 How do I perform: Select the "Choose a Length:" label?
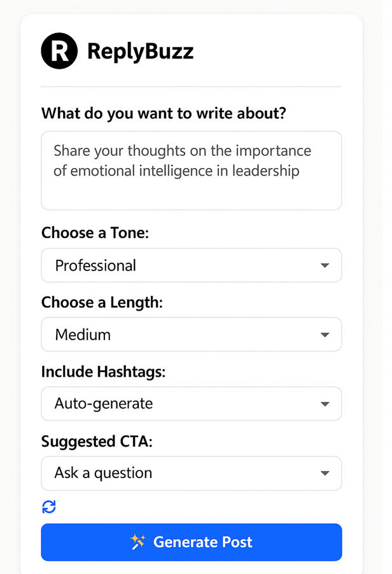point(102,302)
